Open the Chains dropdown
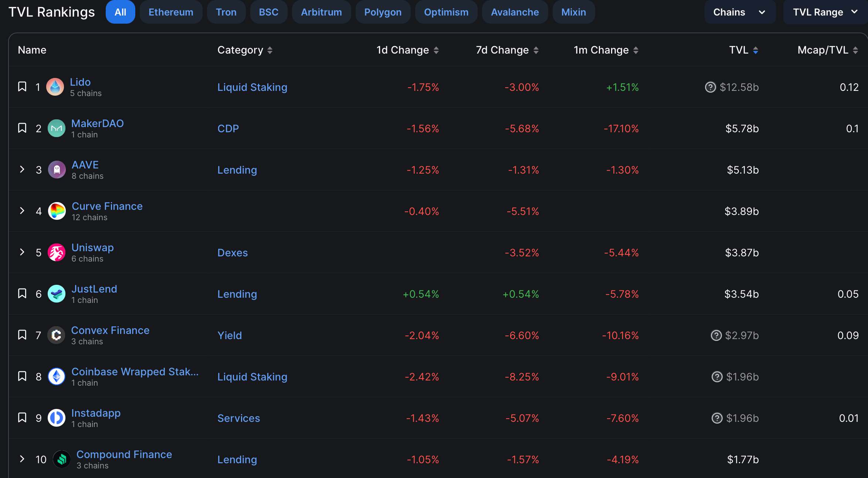The height and width of the screenshot is (478, 868). click(739, 12)
